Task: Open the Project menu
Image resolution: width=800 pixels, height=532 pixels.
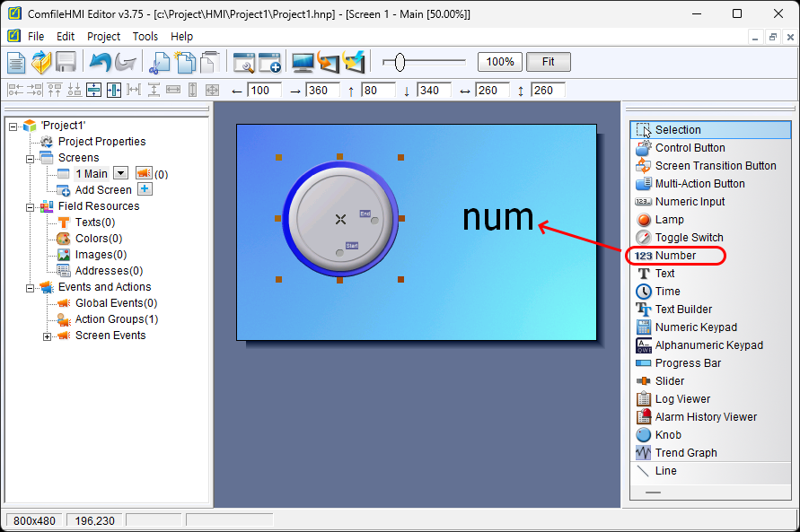Action: pyautogui.click(x=103, y=37)
